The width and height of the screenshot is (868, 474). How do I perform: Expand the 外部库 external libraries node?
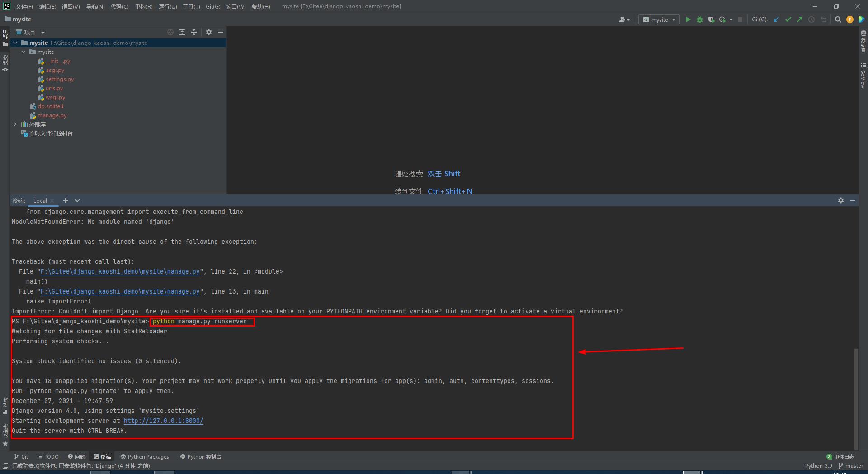click(15, 124)
